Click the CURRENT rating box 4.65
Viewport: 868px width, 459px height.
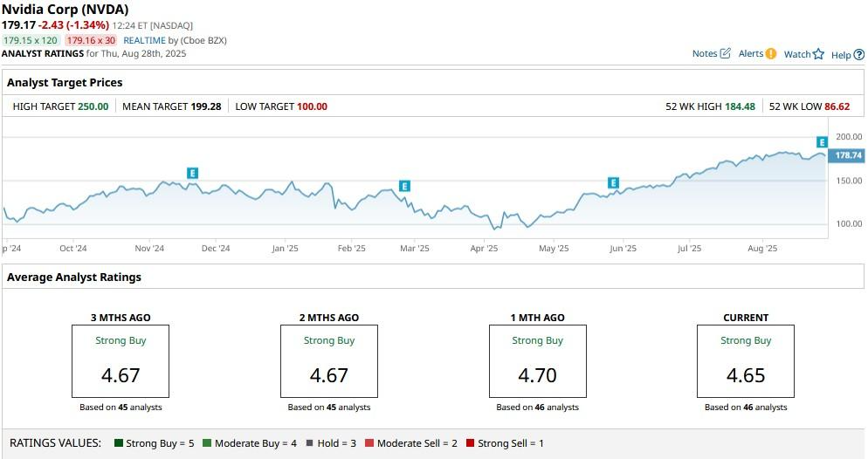click(746, 361)
